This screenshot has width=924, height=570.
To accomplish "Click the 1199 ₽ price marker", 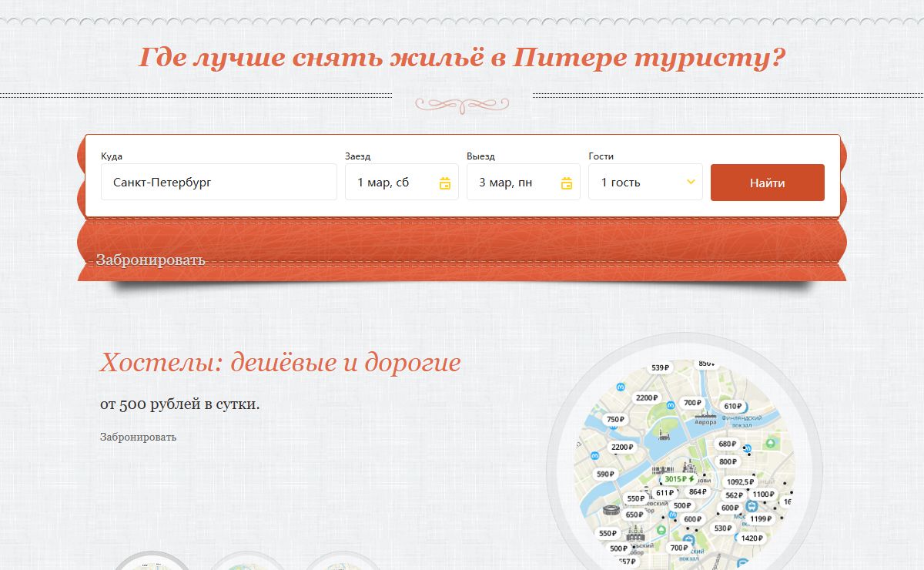I will [760, 519].
